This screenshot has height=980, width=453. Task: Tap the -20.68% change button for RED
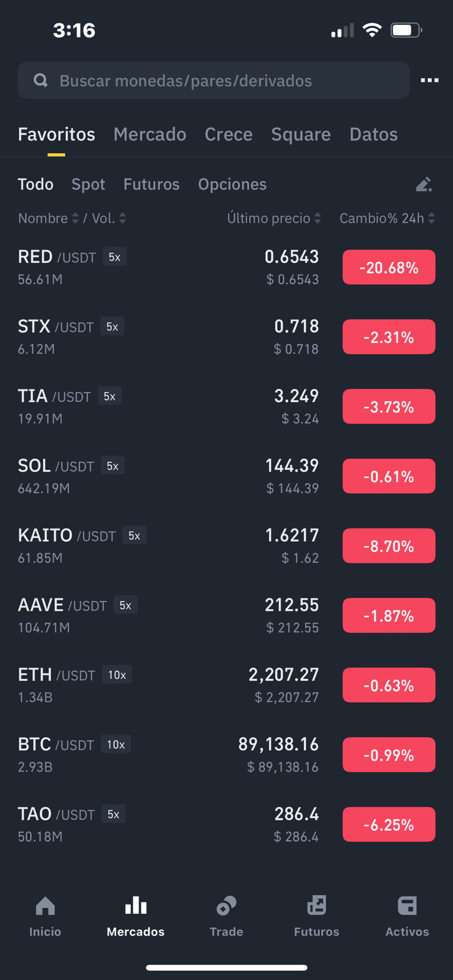389,267
